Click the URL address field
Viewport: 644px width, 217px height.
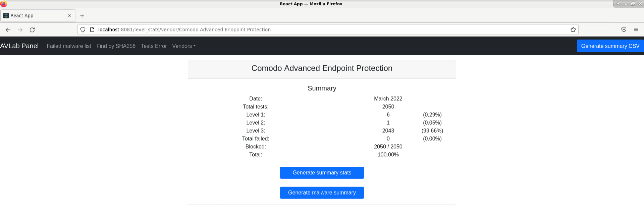302,30
